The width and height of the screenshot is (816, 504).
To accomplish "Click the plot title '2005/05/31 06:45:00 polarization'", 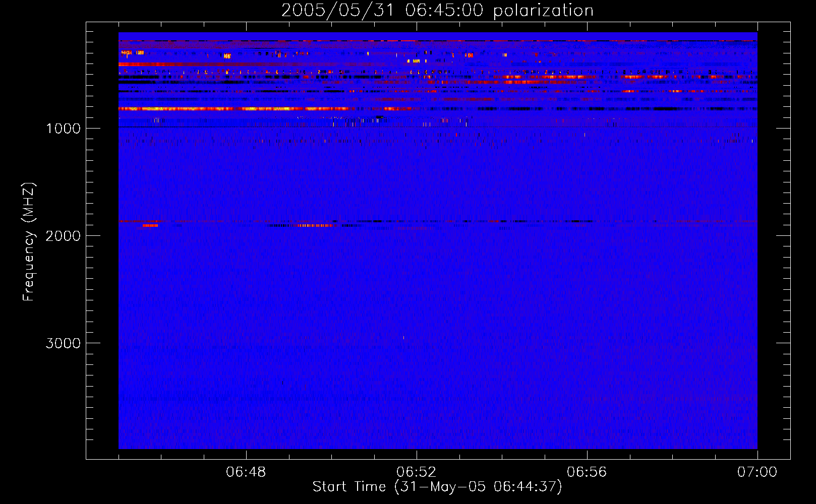I will pyautogui.click(x=437, y=10).
